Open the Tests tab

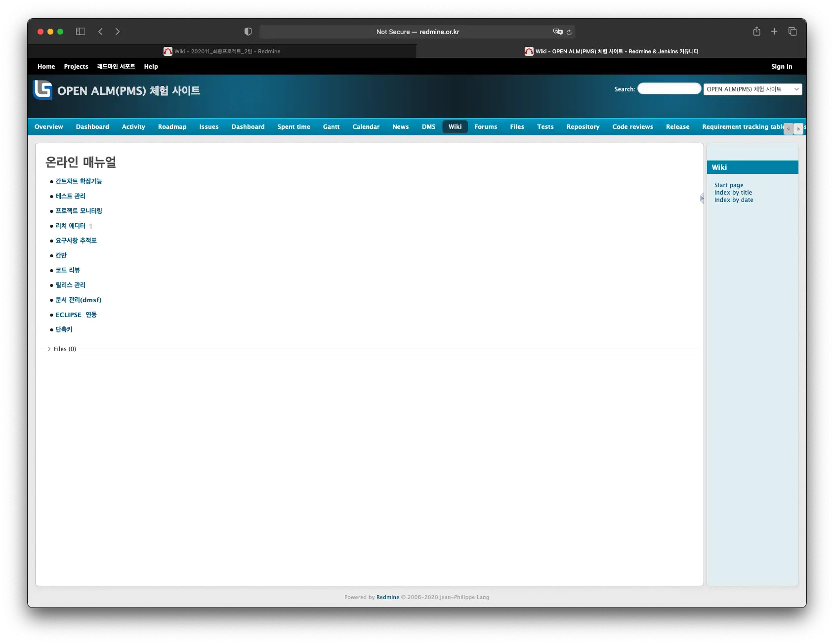click(545, 127)
